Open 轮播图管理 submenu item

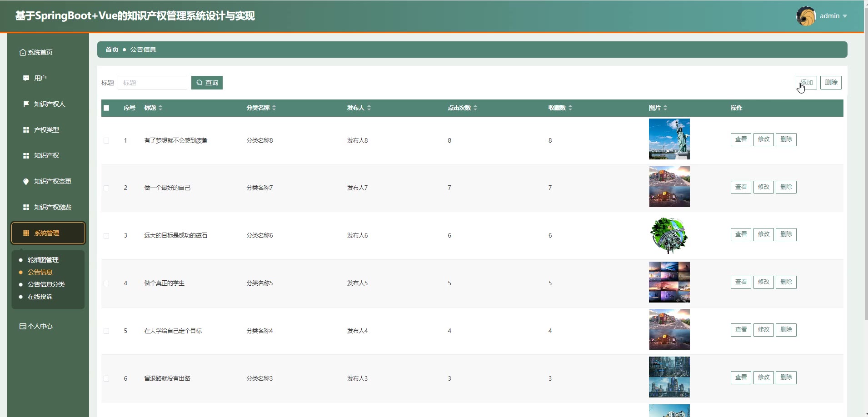(x=43, y=260)
